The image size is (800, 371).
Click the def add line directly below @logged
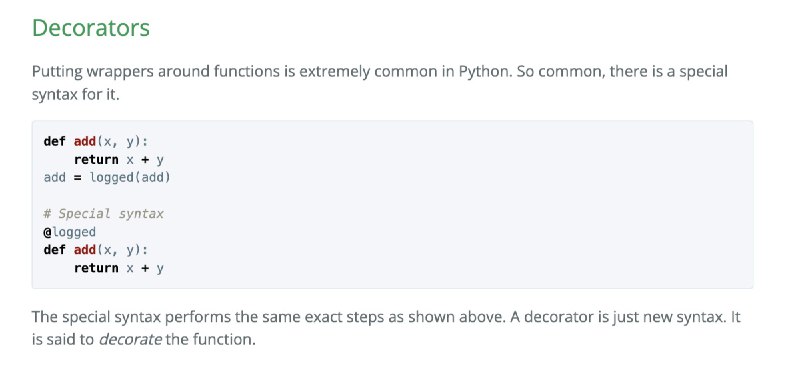(x=96, y=250)
